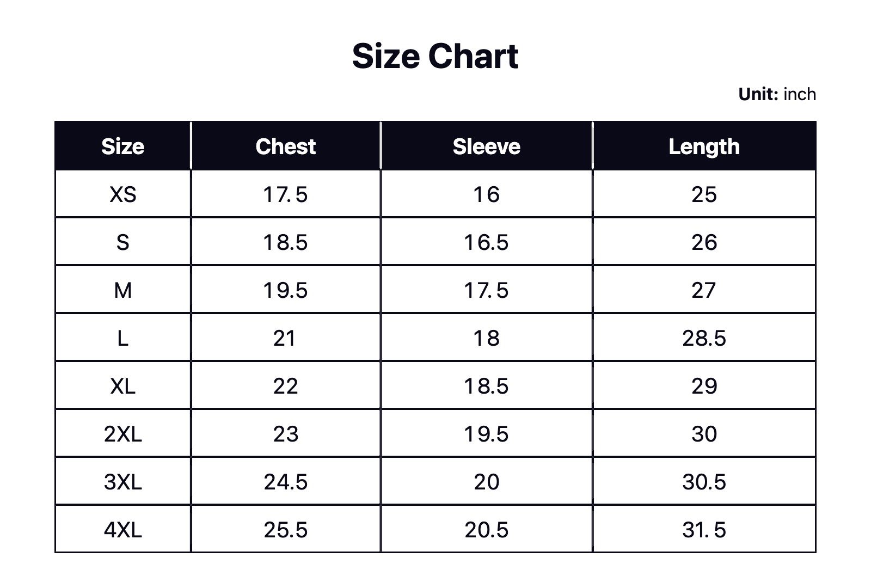Select the XS size row label
This screenshot has width=871, height=588.
(123, 194)
